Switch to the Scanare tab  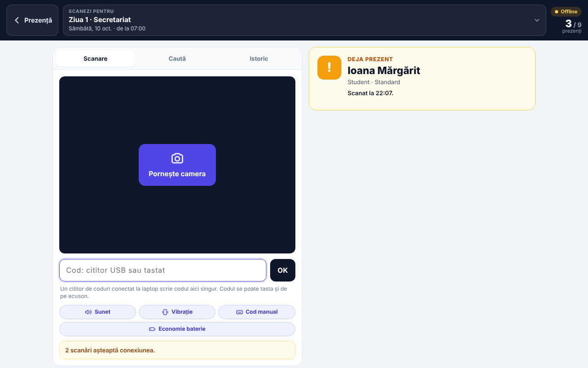click(x=96, y=58)
